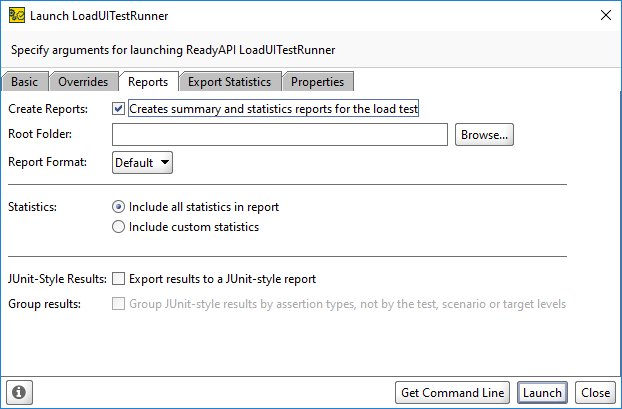The width and height of the screenshot is (622, 409).
Task: Open the Properties tab
Action: 317,82
